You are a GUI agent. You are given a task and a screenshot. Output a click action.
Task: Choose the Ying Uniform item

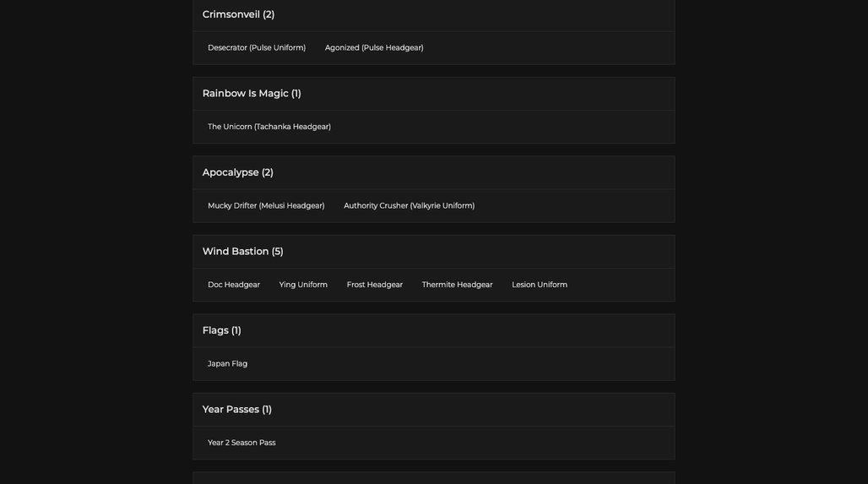point(303,285)
